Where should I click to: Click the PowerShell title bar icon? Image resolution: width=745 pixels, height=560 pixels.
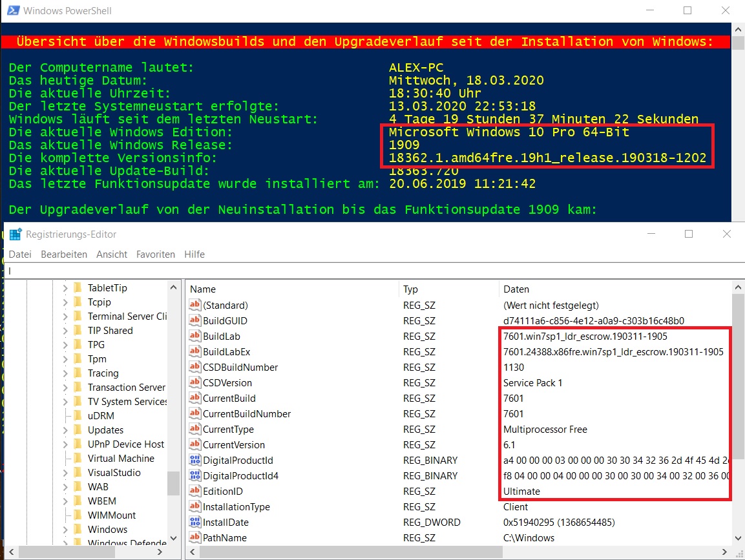coord(13,10)
